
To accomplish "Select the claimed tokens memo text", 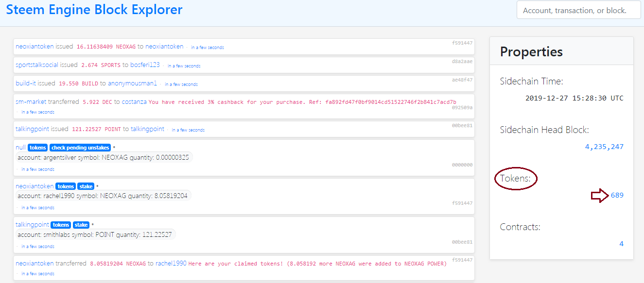I will tap(317, 264).
